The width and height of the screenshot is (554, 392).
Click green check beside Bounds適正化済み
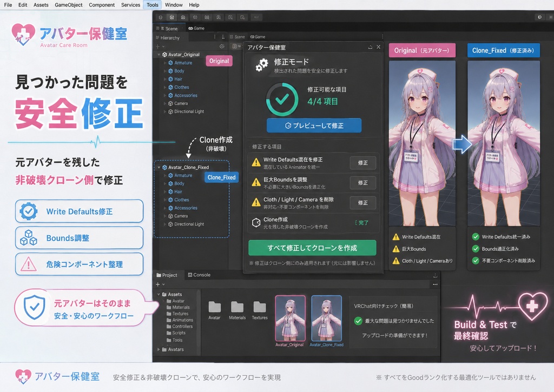click(476, 249)
